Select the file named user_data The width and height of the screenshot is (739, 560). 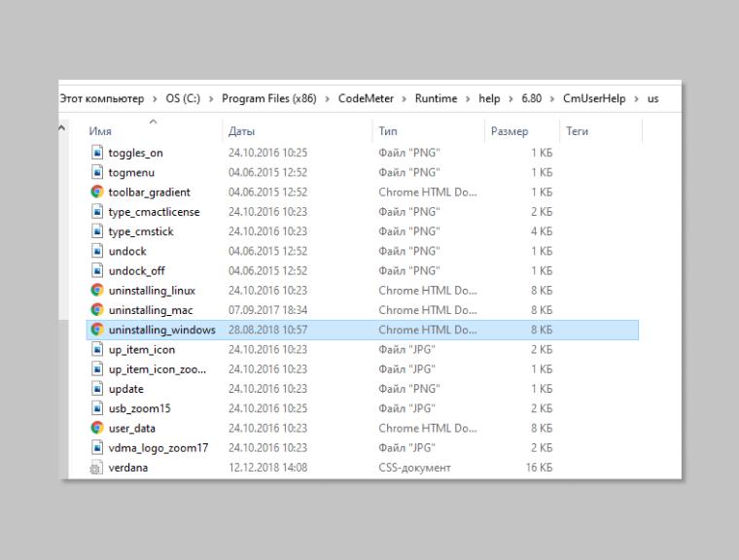pos(132,429)
